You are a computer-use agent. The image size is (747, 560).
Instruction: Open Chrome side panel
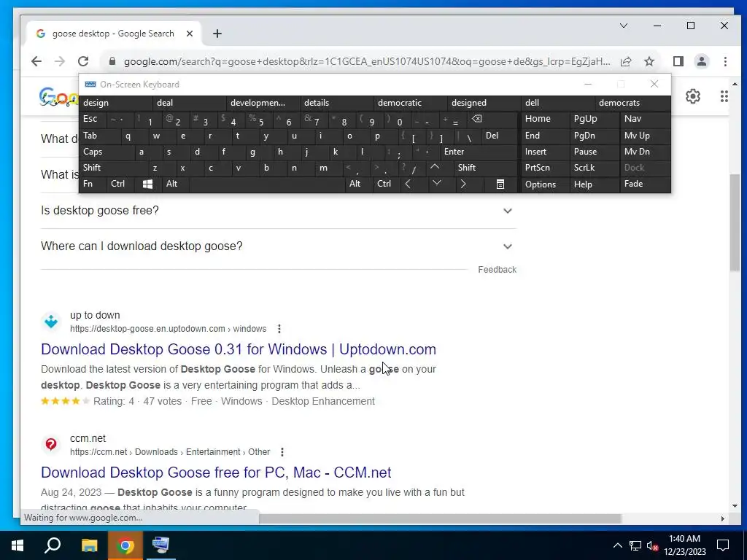(x=678, y=61)
